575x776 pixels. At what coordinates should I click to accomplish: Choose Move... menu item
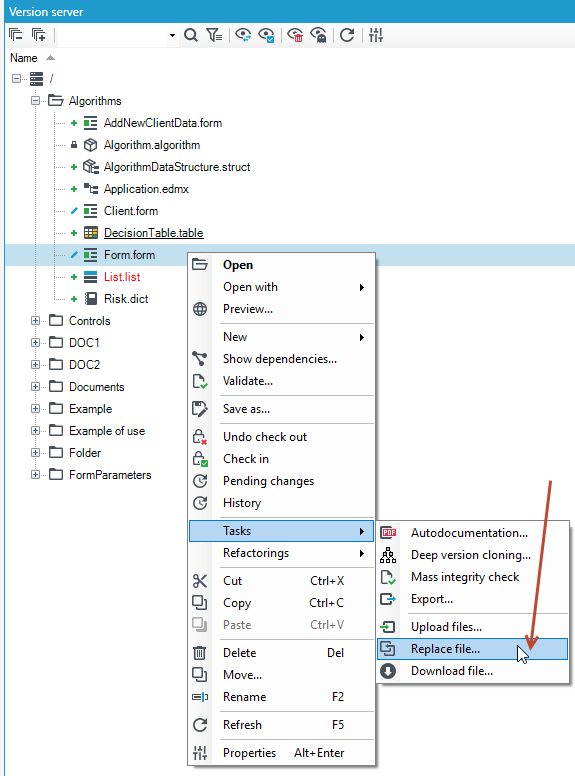tap(282, 675)
